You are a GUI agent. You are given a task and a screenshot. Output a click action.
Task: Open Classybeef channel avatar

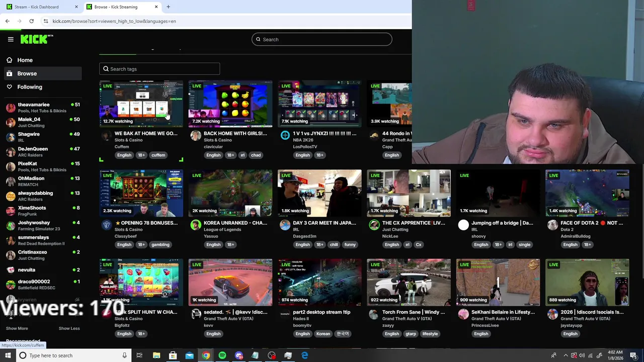(106, 225)
